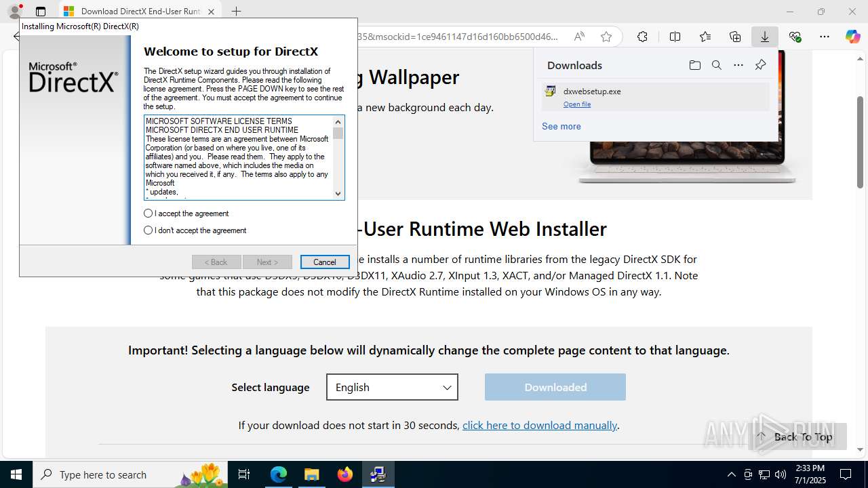Click the Downloaded button

point(555,387)
